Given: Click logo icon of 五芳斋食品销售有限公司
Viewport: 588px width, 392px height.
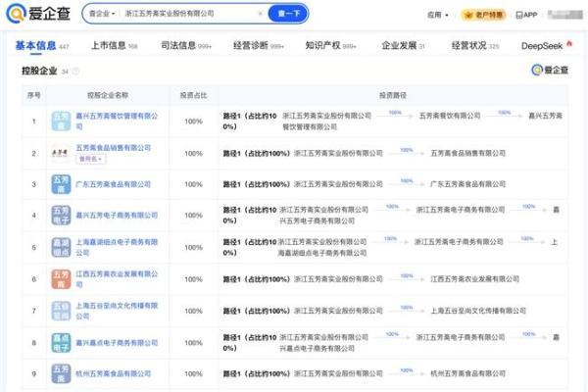Looking at the screenshot, I should pyautogui.click(x=61, y=153).
